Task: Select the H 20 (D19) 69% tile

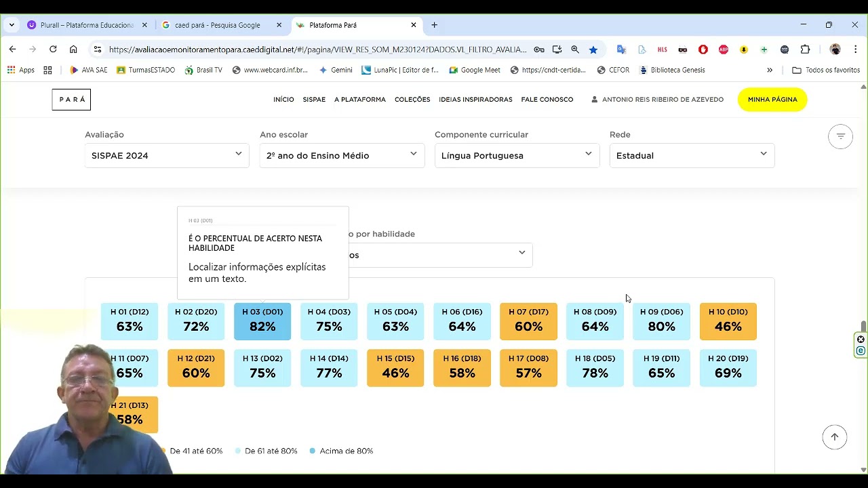Action: [x=728, y=368]
